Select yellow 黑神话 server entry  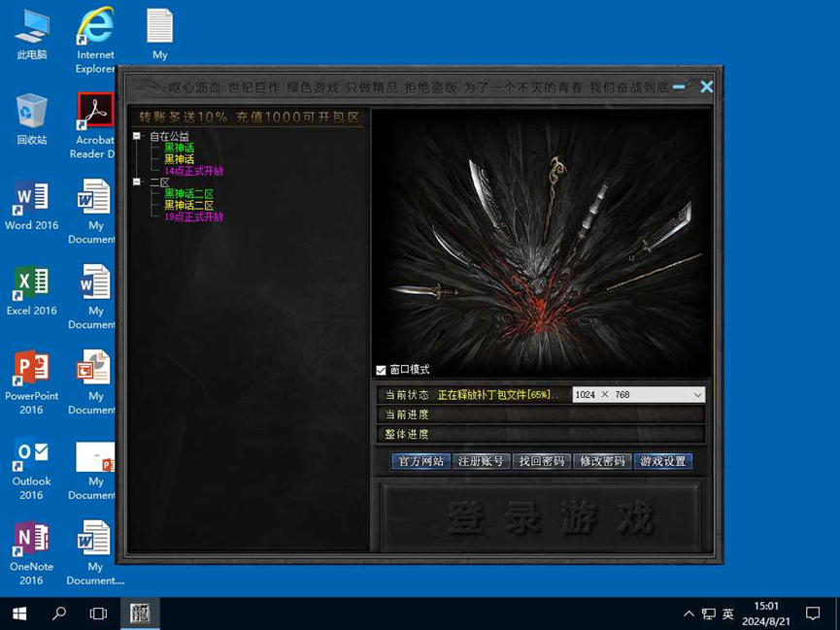[x=179, y=159]
